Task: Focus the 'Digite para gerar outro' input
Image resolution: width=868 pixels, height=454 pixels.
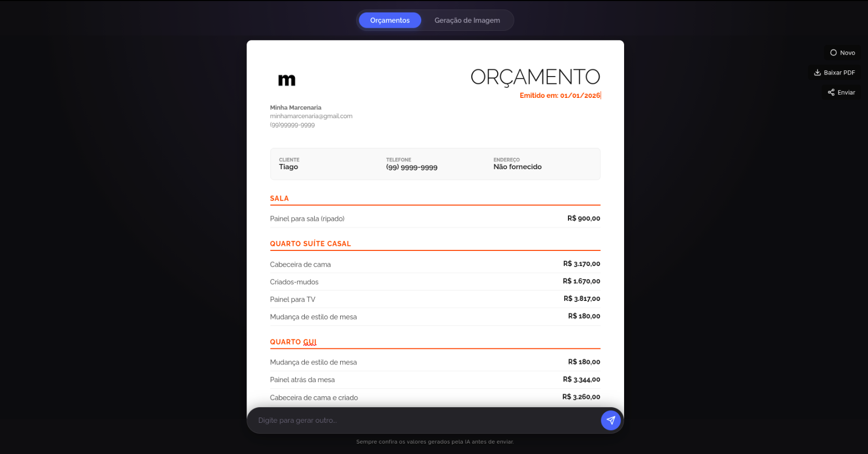Action: pos(424,420)
